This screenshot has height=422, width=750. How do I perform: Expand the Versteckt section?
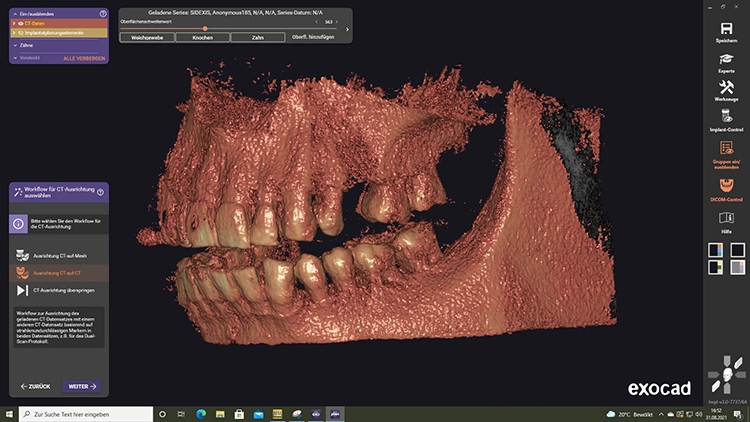click(15, 58)
